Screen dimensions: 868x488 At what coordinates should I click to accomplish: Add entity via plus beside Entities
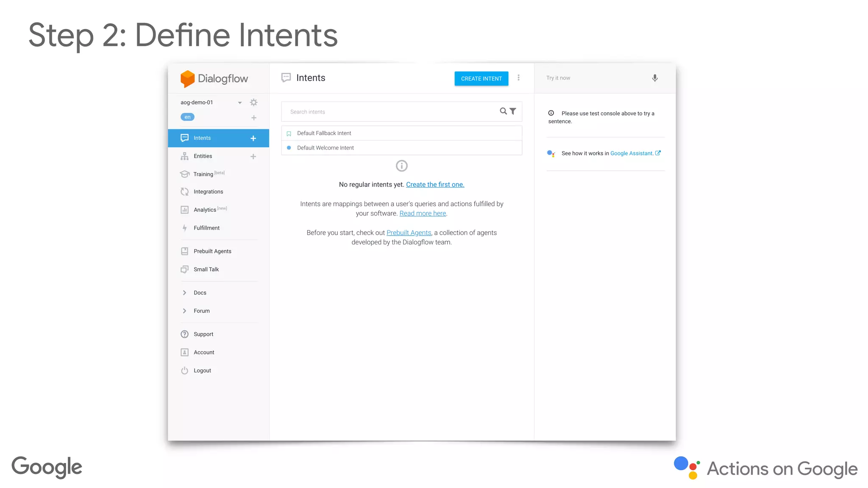253,156
